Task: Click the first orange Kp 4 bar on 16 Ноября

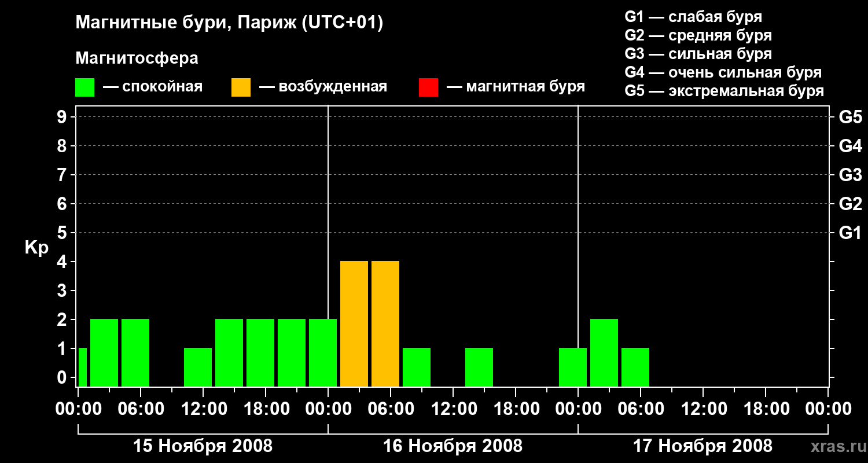Action: click(354, 324)
